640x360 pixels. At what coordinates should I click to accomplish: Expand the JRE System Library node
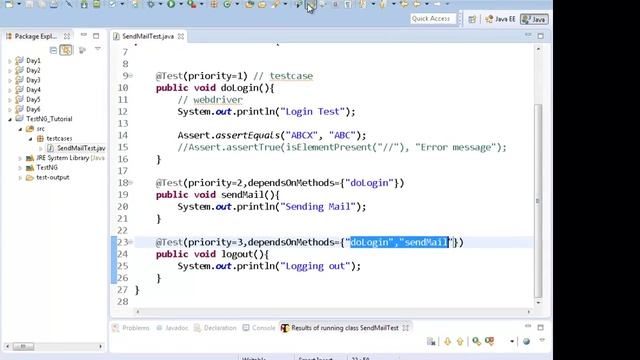pyautogui.click(x=20, y=158)
